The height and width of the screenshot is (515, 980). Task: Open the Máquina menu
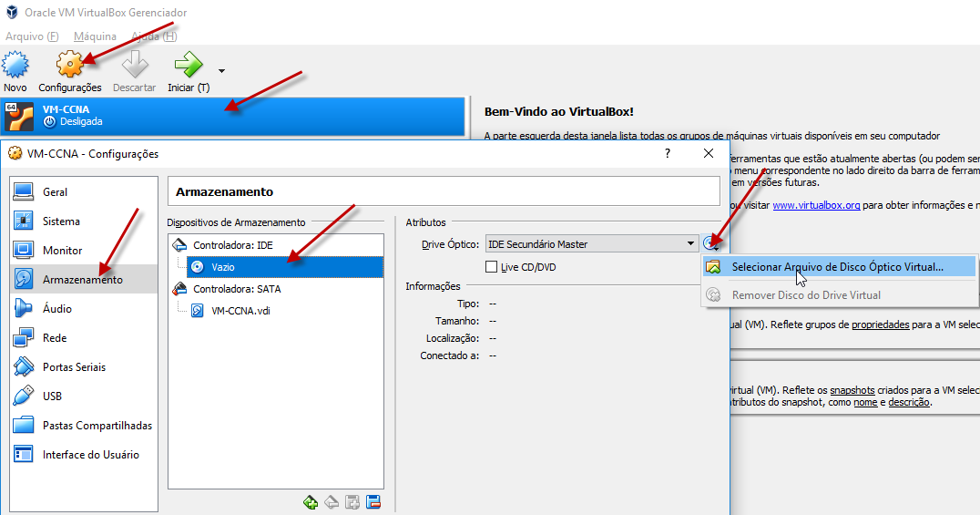pos(95,36)
